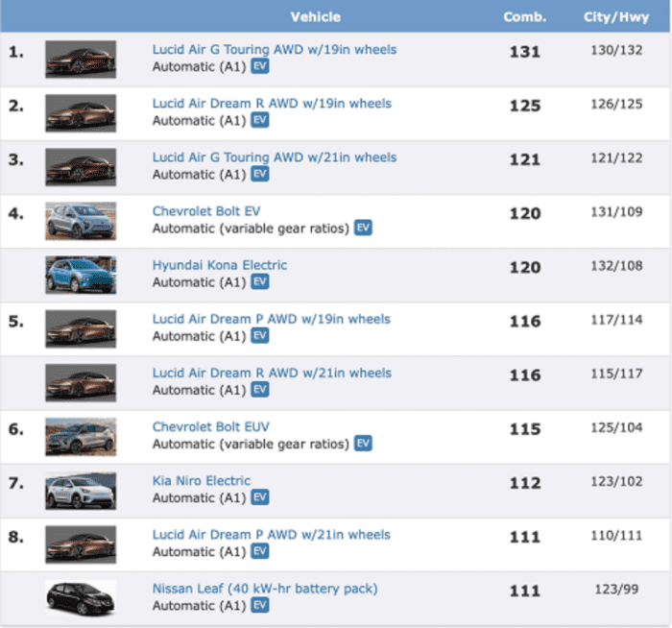Screen dimensions: 672x628
Task: Click EV badge under Kia Niro Electric
Action: 260,497
